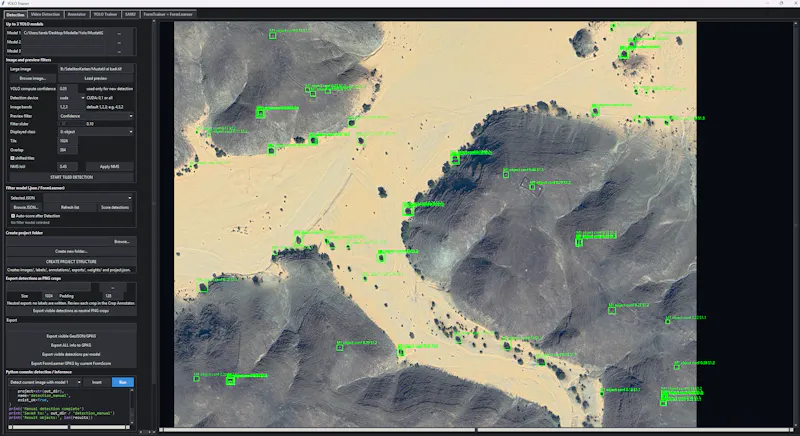This screenshot has width=800, height=436.
Task: Switch to the Video Detection tab
Action: point(45,14)
